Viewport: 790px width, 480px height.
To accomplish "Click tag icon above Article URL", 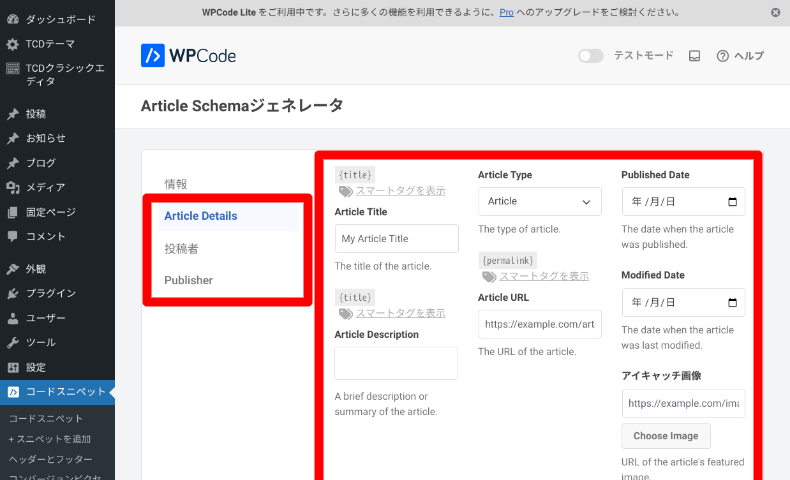I will click(489, 277).
